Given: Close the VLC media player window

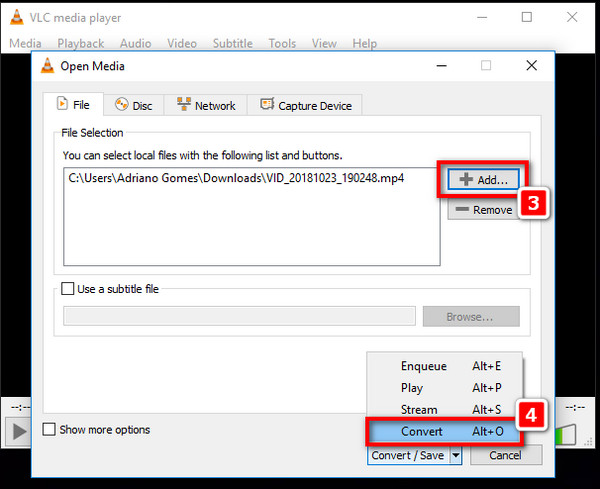Looking at the screenshot, I should pyautogui.click(x=572, y=17).
